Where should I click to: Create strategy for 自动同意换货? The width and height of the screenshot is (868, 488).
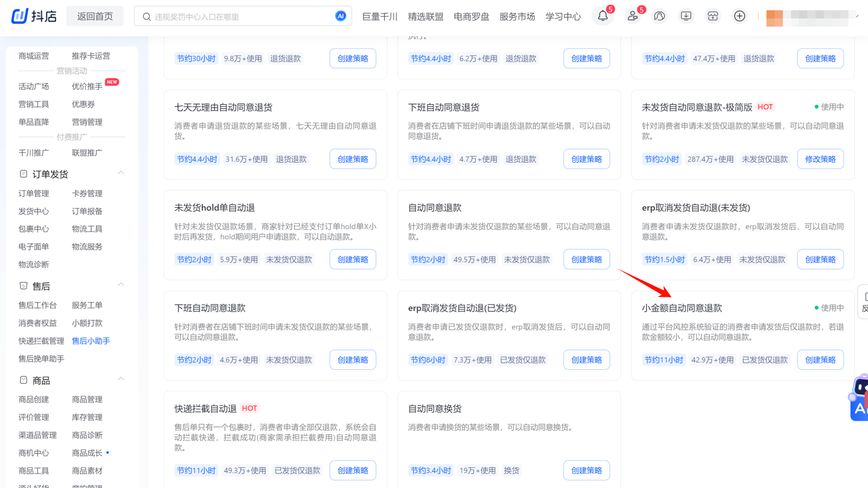[x=587, y=471]
